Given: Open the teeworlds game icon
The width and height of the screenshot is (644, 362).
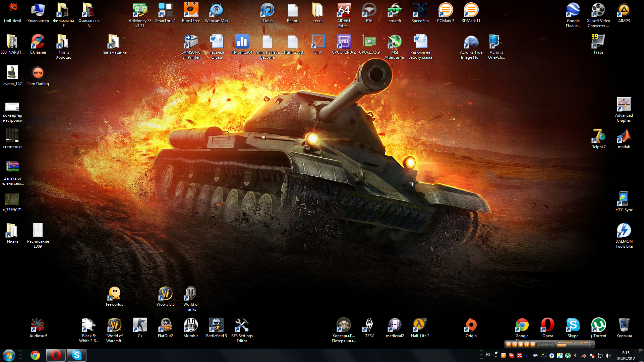Looking at the screenshot, I should 114,297.
